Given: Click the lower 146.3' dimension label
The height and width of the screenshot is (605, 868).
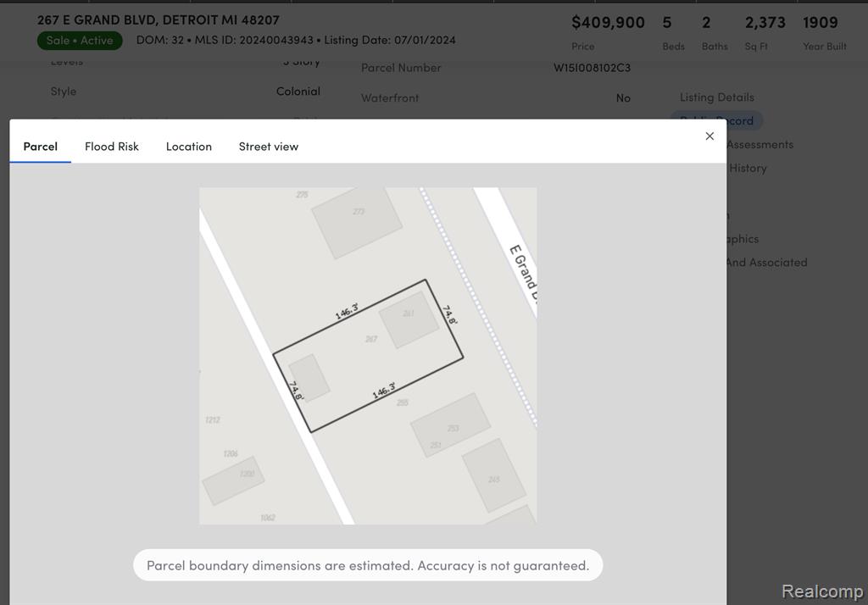Looking at the screenshot, I should pyautogui.click(x=384, y=391).
